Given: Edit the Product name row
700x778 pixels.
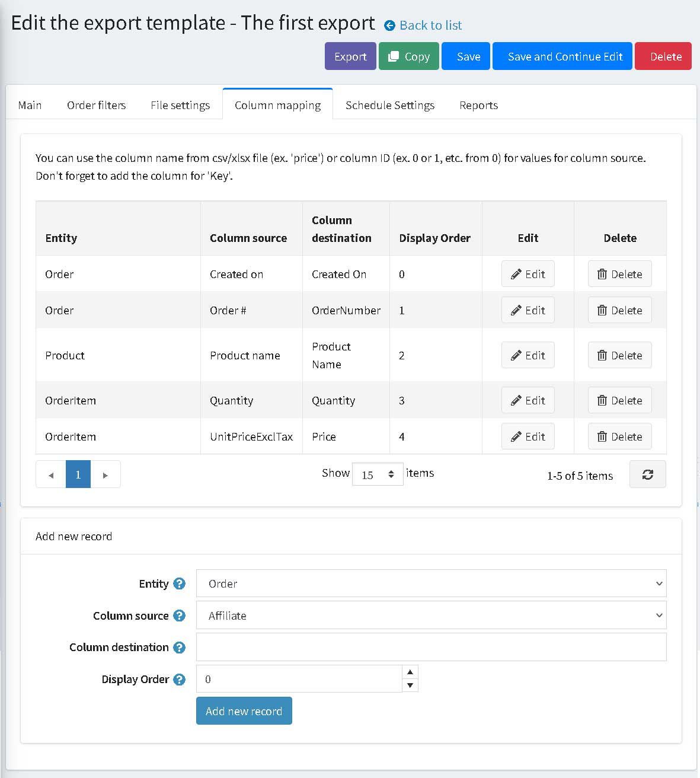Looking at the screenshot, I should click(x=528, y=355).
